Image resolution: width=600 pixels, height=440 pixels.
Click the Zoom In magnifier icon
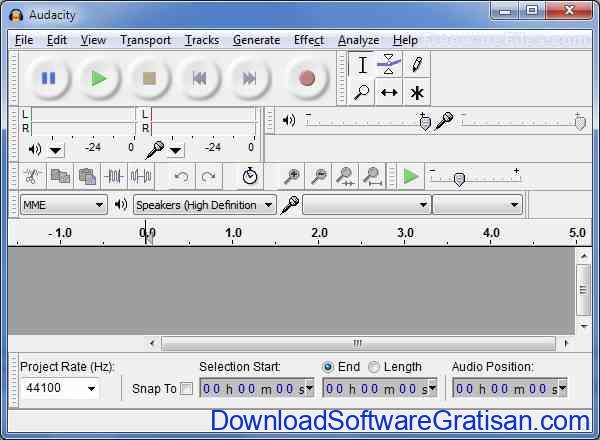pyautogui.click(x=292, y=176)
